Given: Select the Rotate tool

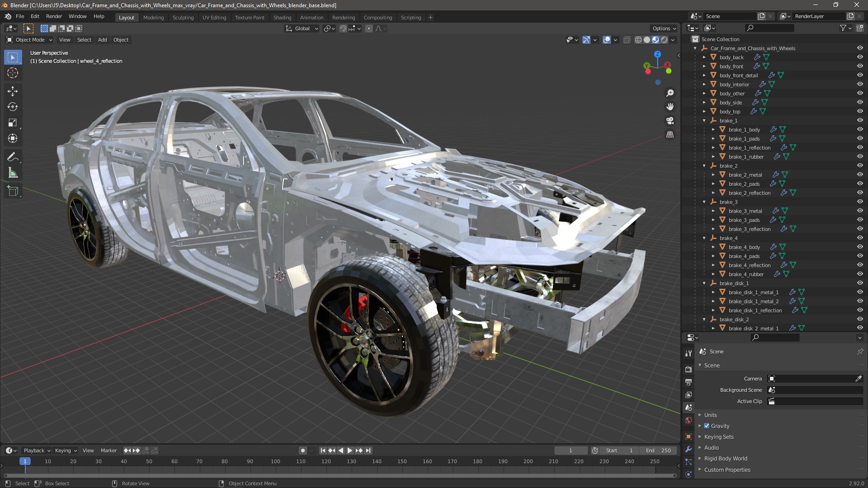Looking at the screenshot, I should 13,107.
